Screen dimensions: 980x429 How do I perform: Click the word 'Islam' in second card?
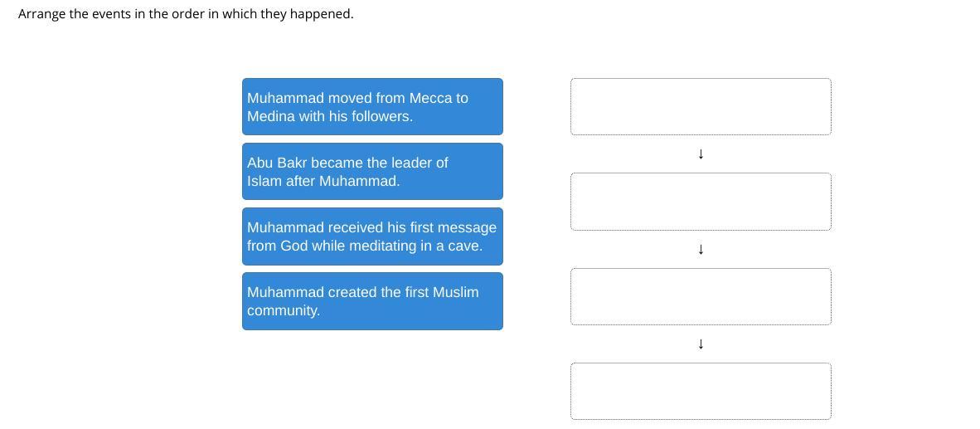pyautogui.click(x=264, y=181)
